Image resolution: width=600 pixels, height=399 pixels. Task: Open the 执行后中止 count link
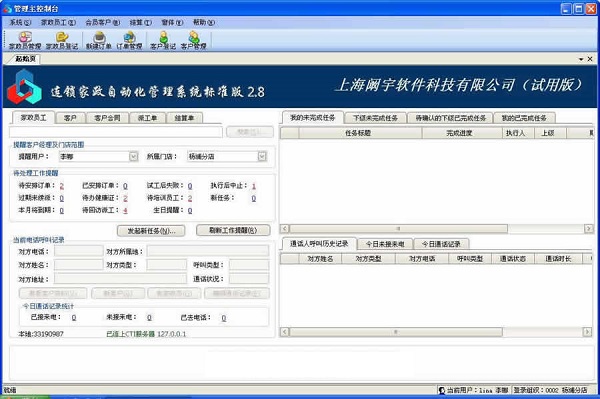(254, 186)
